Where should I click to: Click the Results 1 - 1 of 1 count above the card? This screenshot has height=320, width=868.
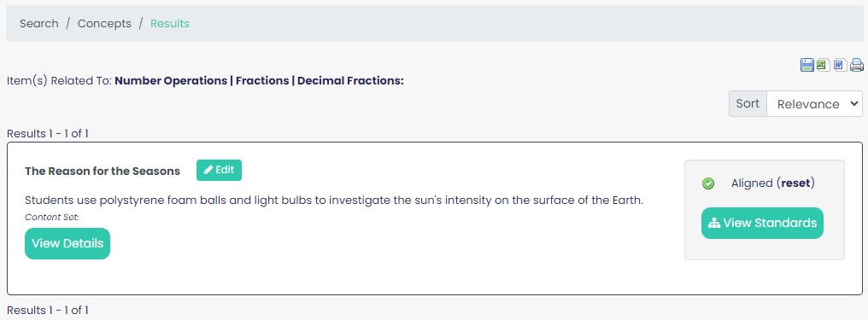coord(48,133)
